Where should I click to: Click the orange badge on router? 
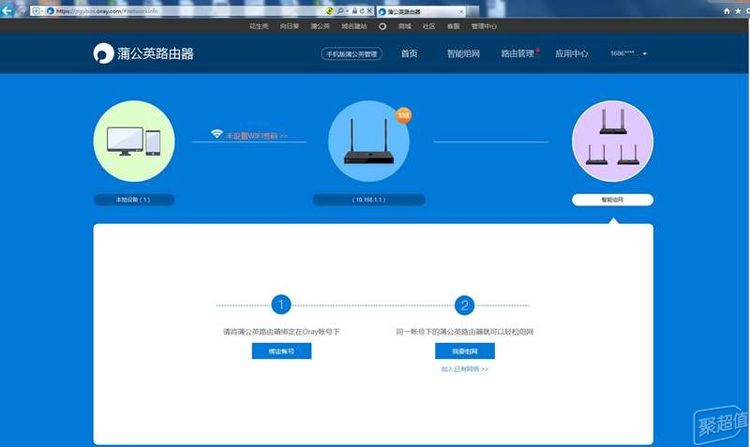pos(403,115)
